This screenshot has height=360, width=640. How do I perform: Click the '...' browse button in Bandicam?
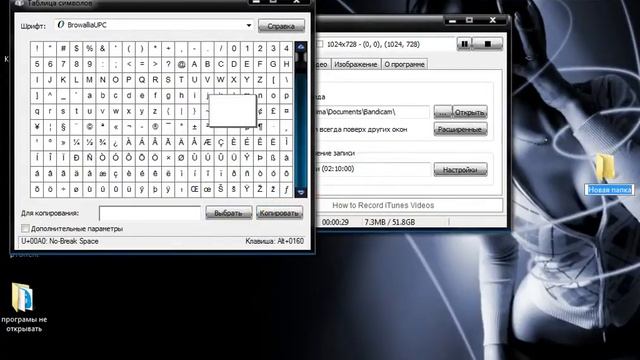point(442,112)
